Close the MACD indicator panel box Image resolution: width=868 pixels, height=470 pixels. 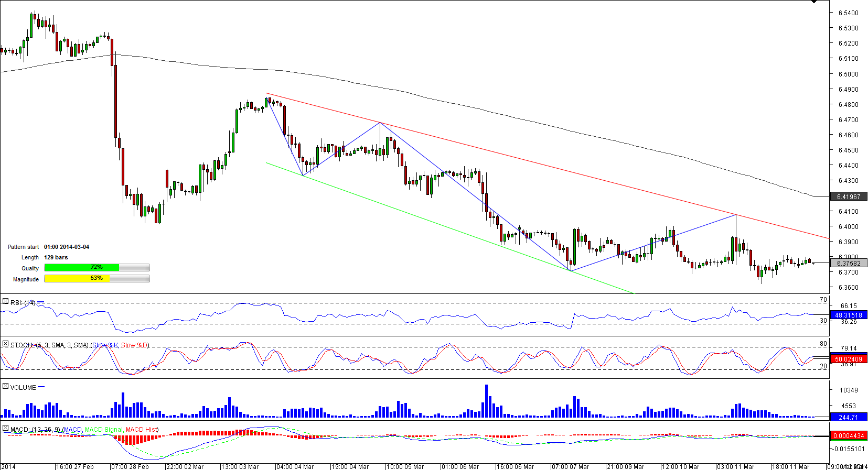click(x=5, y=429)
